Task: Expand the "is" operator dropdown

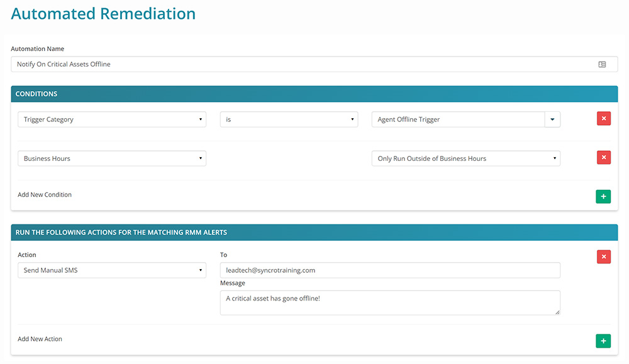Action: pyautogui.click(x=289, y=119)
